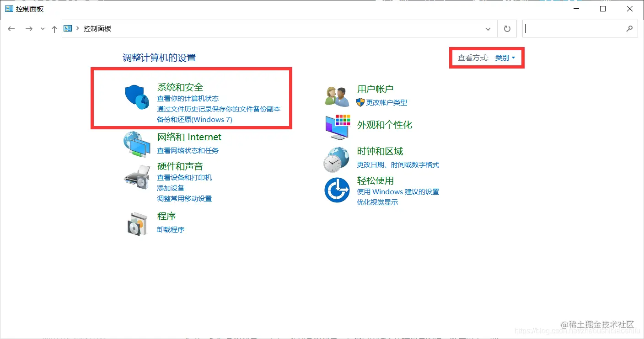Open the recent locations dropdown arrow
This screenshot has width=644, height=339.
pos(43,29)
